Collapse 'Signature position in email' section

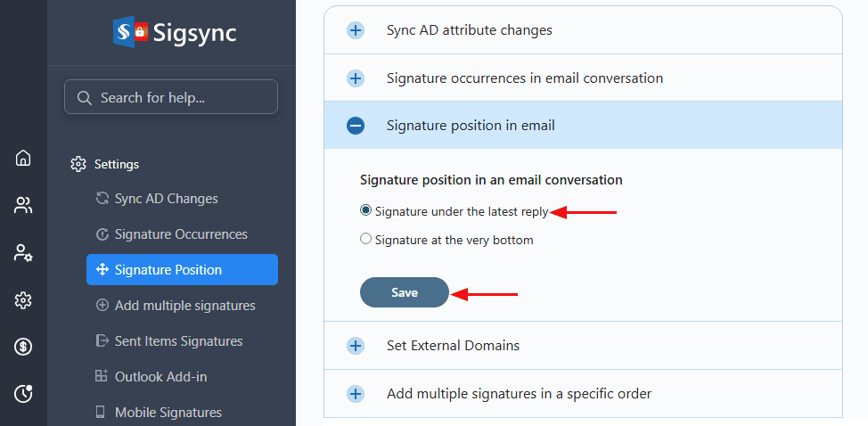(x=356, y=126)
